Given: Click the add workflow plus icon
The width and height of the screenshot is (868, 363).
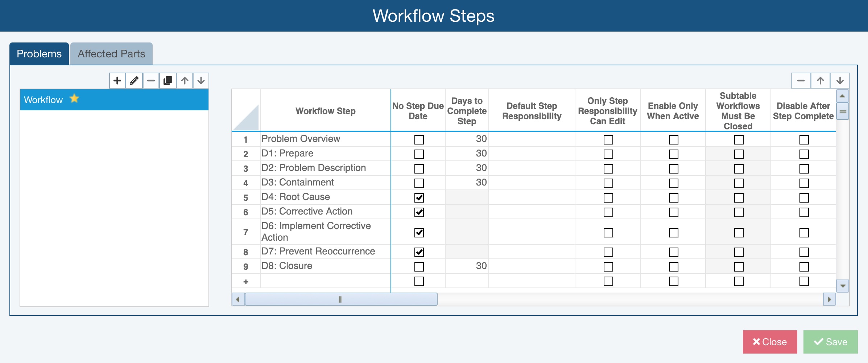Looking at the screenshot, I should click(117, 81).
